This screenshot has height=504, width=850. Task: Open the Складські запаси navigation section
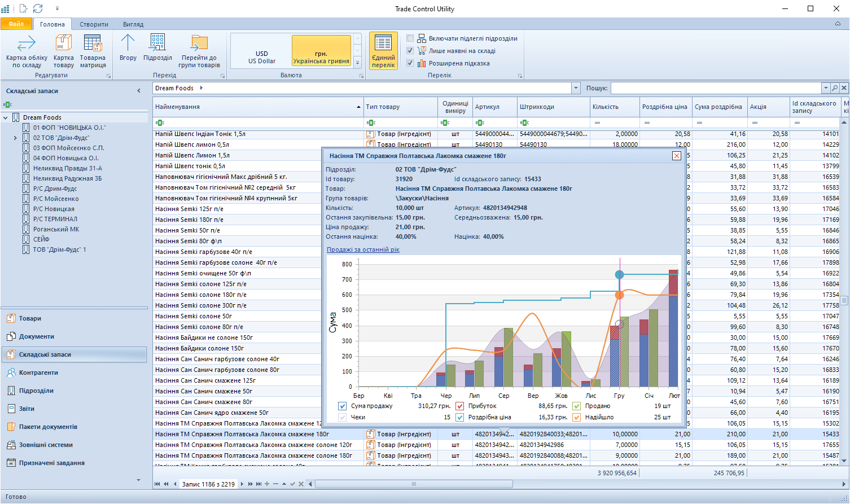74,354
